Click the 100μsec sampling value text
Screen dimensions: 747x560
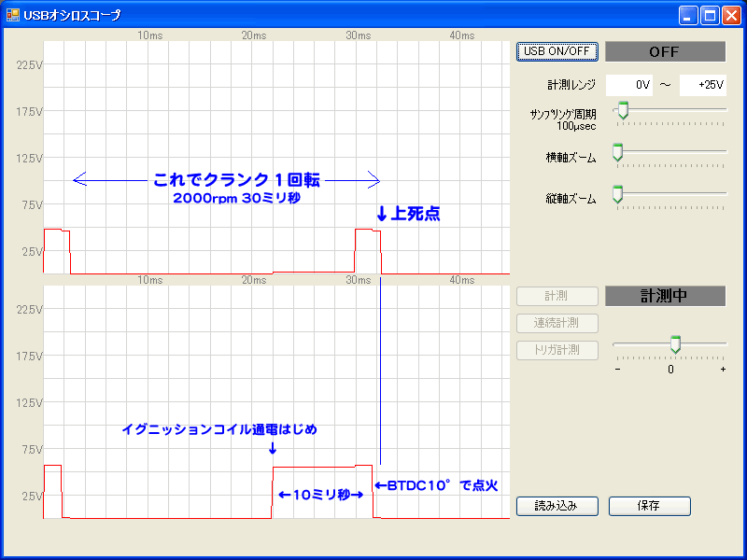pyautogui.click(x=576, y=127)
